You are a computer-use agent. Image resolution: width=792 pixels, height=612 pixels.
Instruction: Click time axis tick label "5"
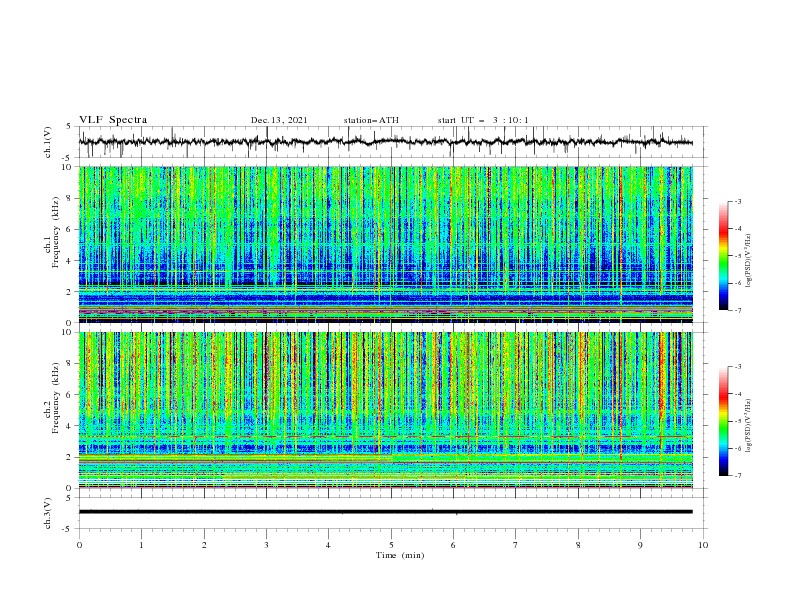pos(391,545)
